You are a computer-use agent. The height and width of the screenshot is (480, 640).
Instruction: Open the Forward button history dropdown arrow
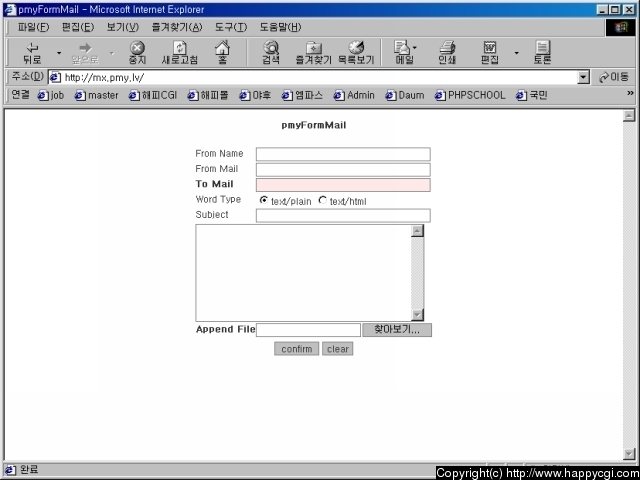click(x=111, y=53)
